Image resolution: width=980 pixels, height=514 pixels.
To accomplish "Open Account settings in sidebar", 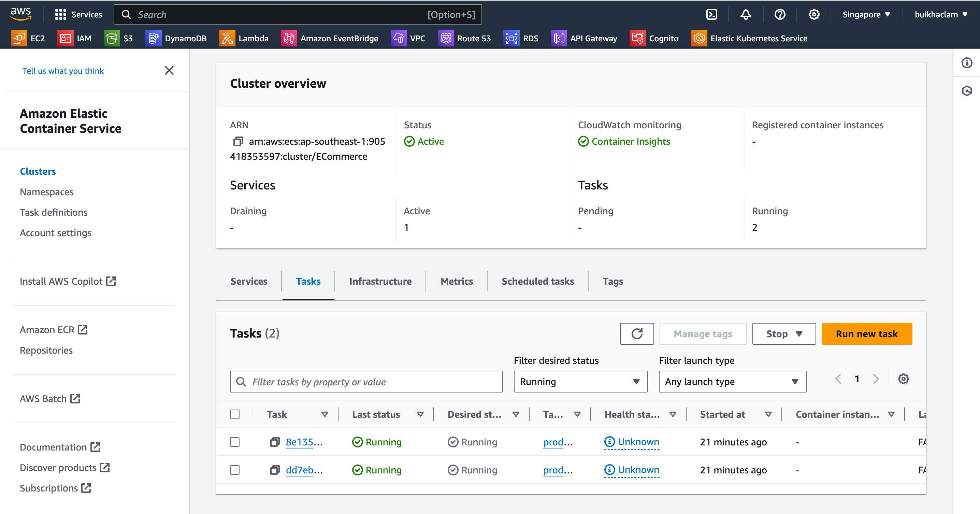I will coord(56,233).
